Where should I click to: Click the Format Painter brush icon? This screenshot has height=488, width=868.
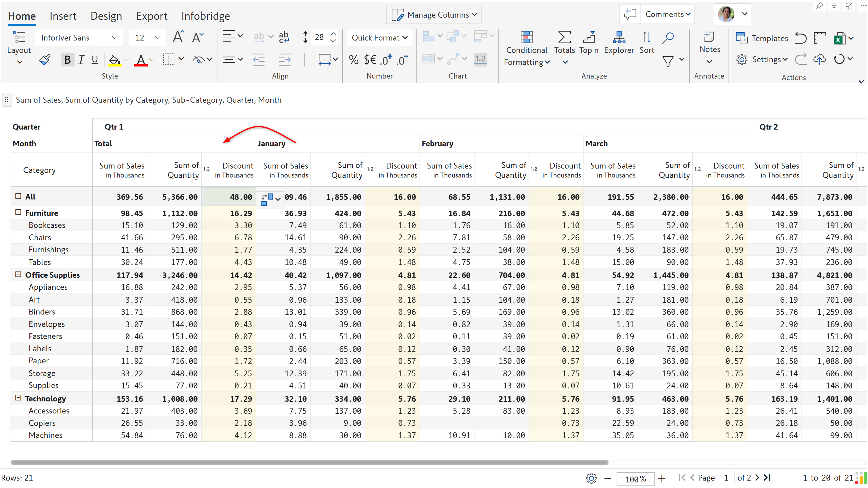click(45, 60)
